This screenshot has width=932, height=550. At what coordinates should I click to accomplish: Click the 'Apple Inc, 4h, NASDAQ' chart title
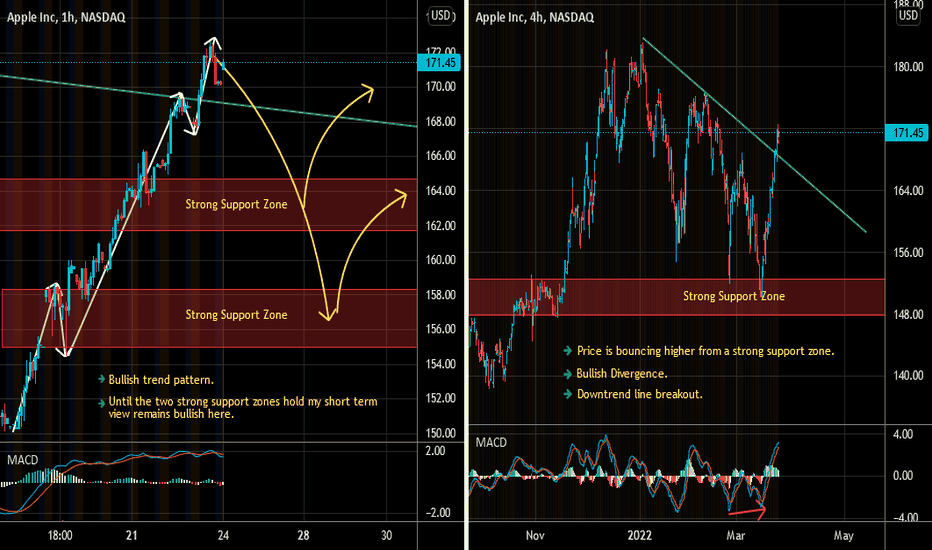tap(534, 17)
